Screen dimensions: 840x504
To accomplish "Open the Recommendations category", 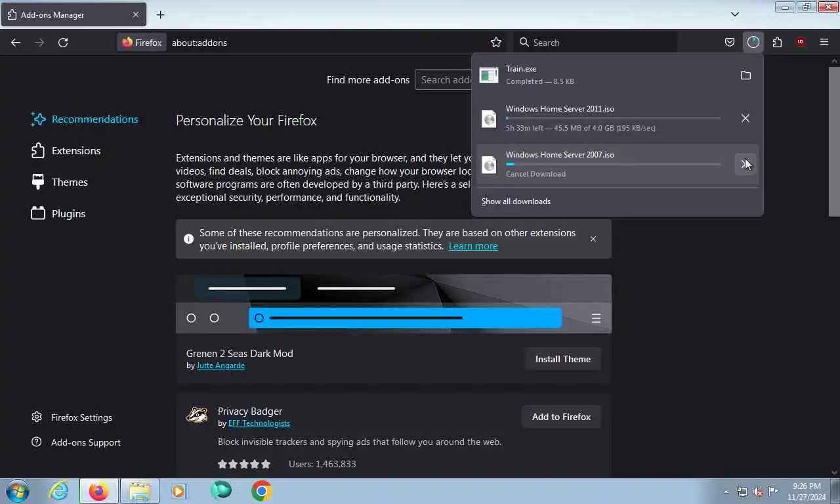I will coord(85,119).
